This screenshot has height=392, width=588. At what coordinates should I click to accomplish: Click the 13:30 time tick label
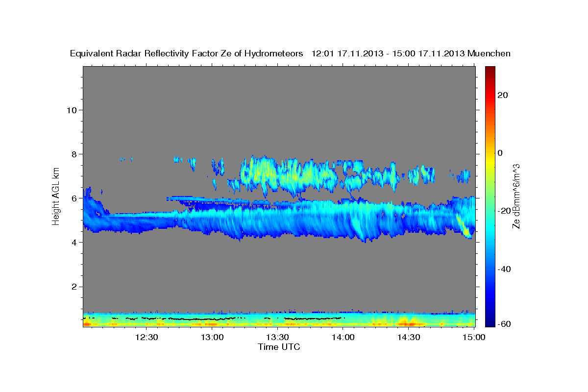[x=278, y=337]
